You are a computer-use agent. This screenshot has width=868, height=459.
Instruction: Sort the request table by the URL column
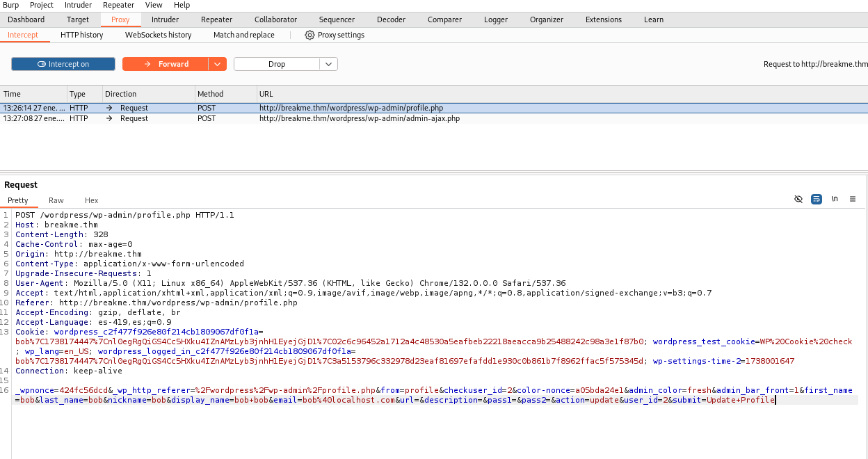pos(266,94)
